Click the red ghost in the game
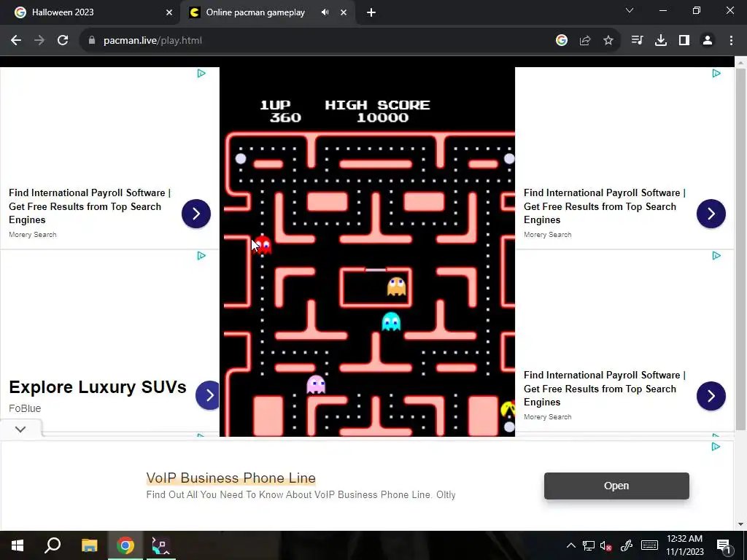 pos(263,245)
